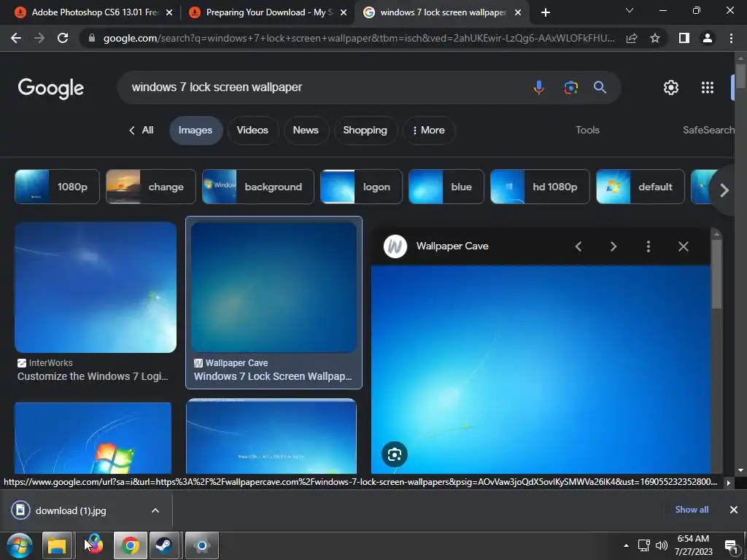Image resolution: width=747 pixels, height=560 pixels.
Task: Show previous image in preview panel
Action: 578,246
